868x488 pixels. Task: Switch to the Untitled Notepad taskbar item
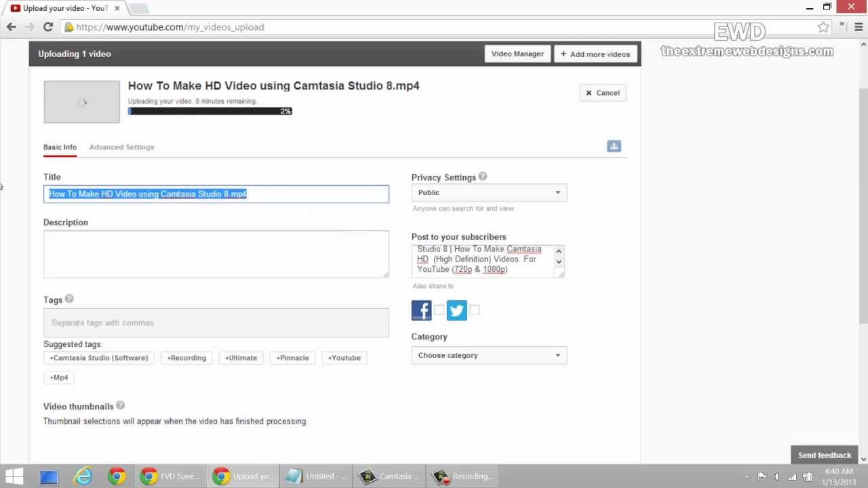pos(317,476)
